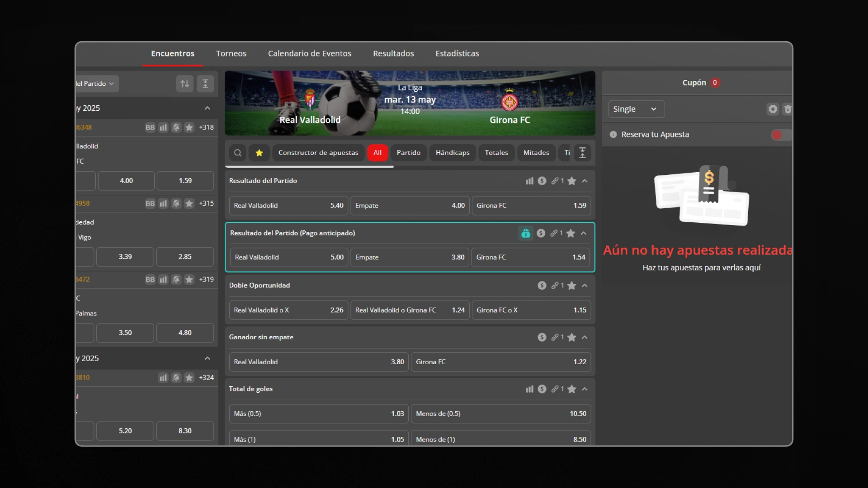Favorite the +315 match with star

click(189, 203)
